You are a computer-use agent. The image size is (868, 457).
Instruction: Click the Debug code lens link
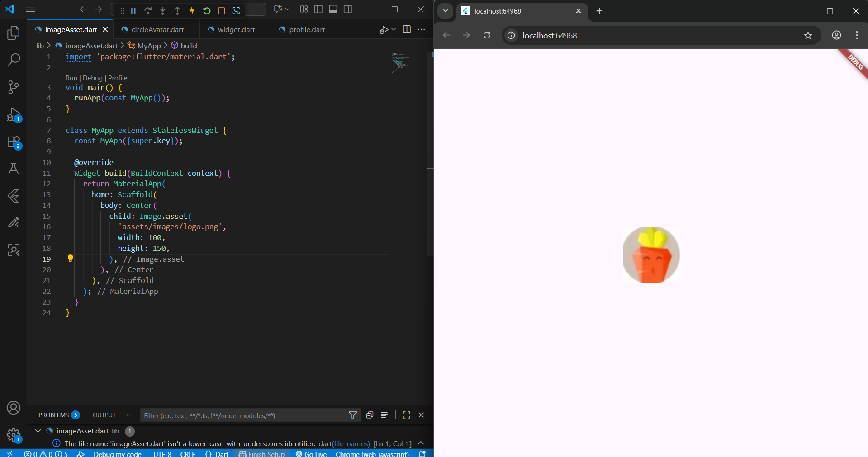point(92,78)
